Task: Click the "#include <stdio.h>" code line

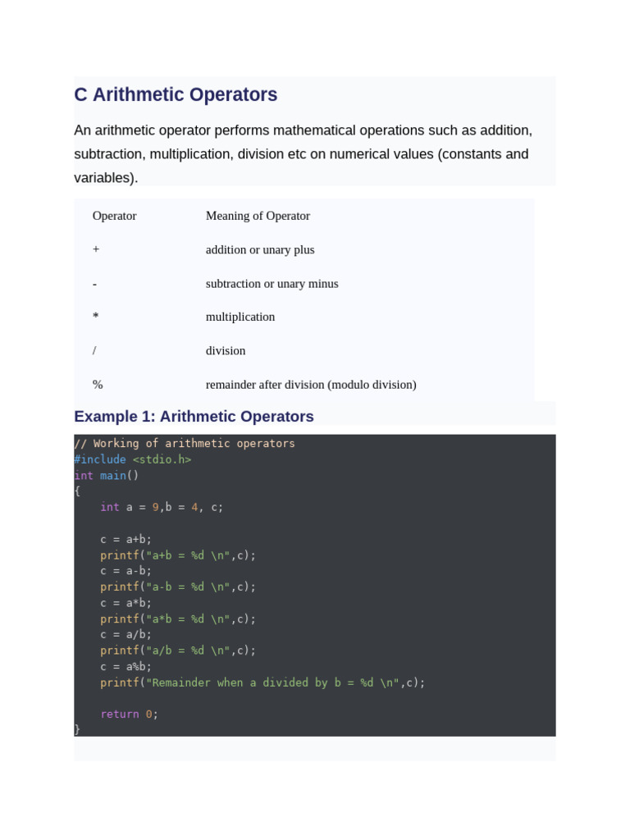Action: (x=133, y=459)
